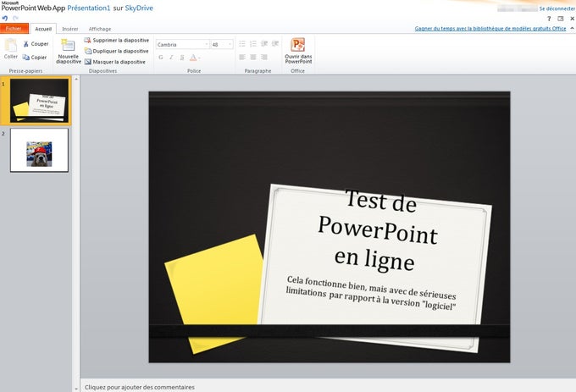The height and width of the screenshot is (392, 576).
Task: Click the Présentation1 file name link
Action: coord(89,8)
